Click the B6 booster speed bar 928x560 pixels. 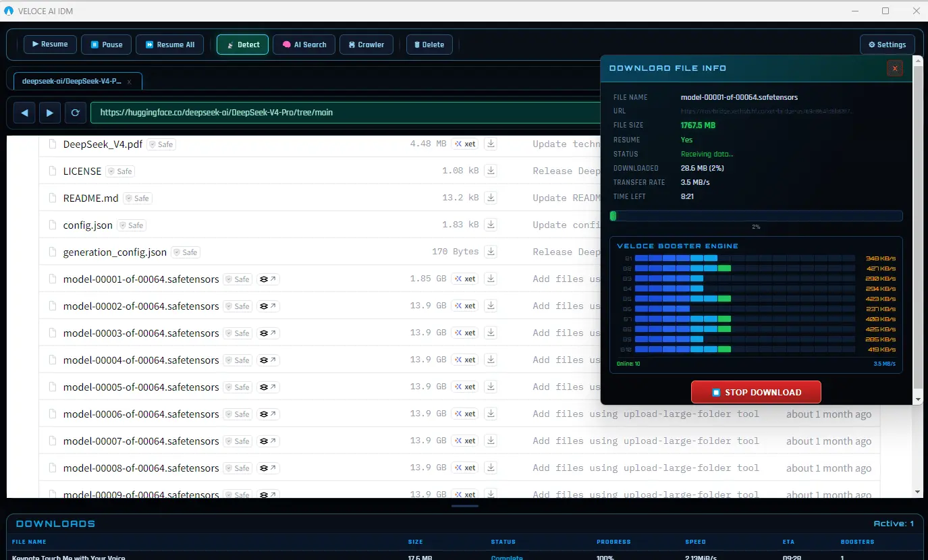click(x=746, y=309)
